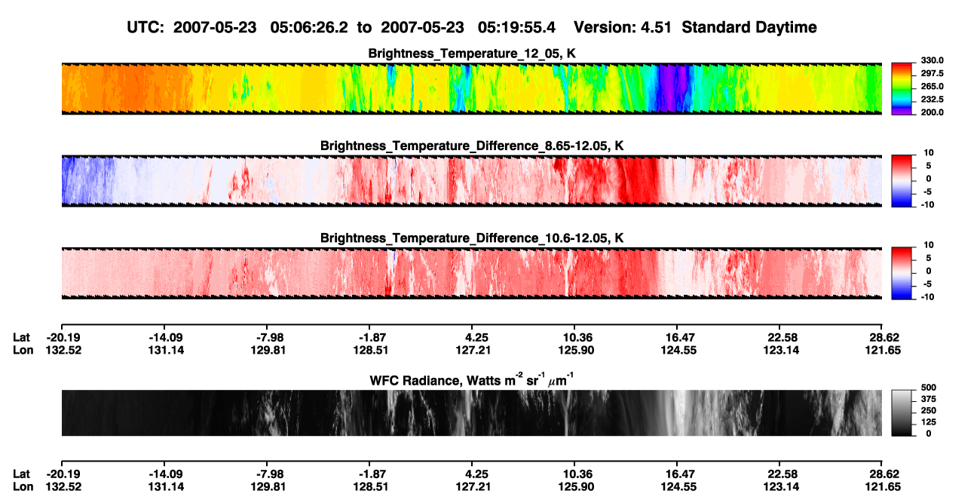Click longitude 121.65 on the axis beneath the WFC panel

click(x=882, y=486)
